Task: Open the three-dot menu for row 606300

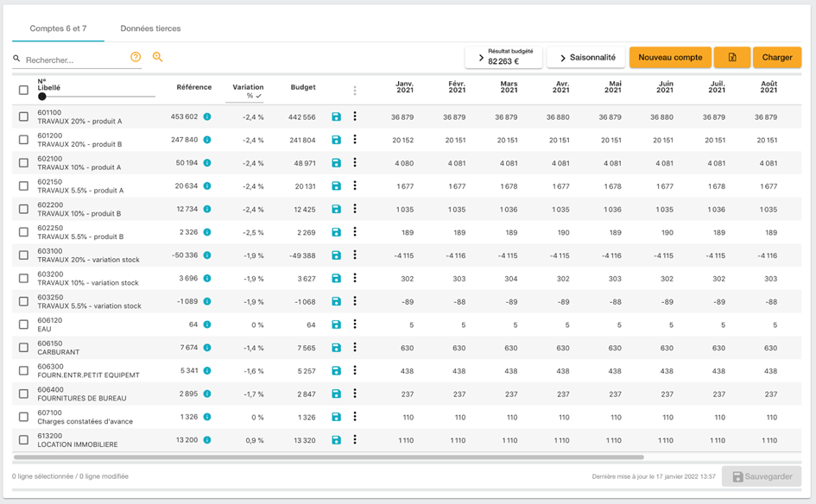Action: click(x=355, y=370)
